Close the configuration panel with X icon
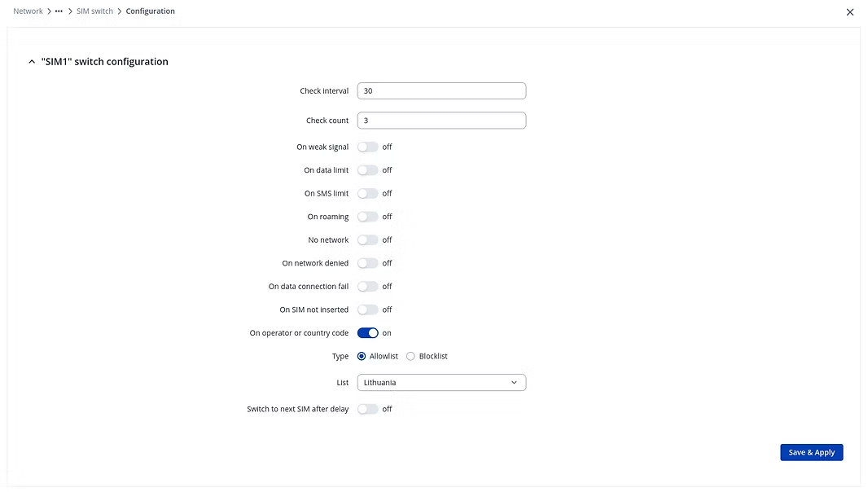The width and height of the screenshot is (868, 492). pos(850,12)
